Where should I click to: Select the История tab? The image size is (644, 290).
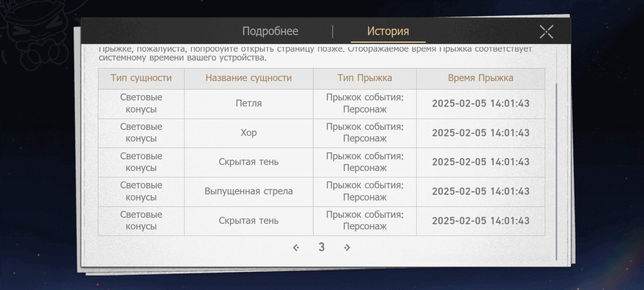[x=388, y=31]
